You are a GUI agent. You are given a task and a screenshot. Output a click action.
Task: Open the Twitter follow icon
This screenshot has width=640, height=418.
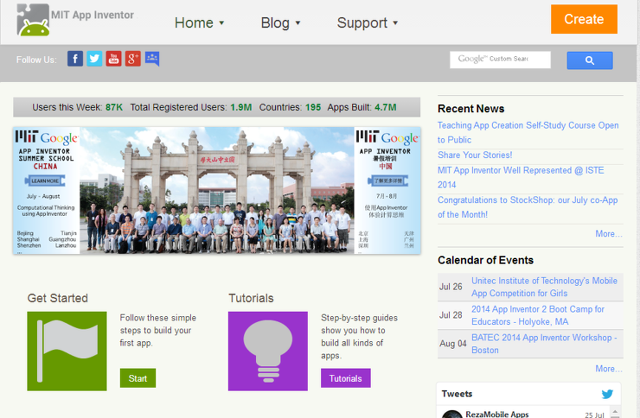94,59
